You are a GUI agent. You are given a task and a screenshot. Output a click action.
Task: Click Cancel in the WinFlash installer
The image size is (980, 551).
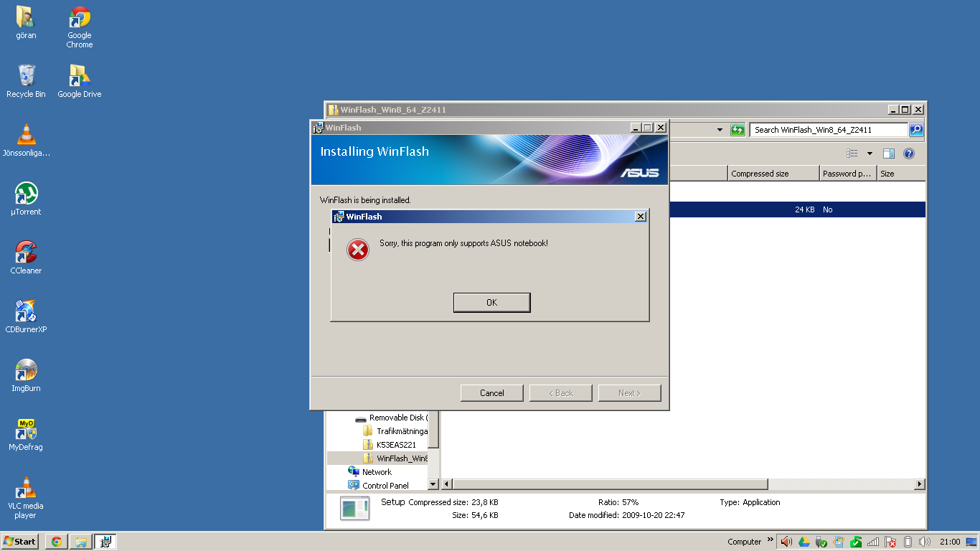[x=491, y=393]
